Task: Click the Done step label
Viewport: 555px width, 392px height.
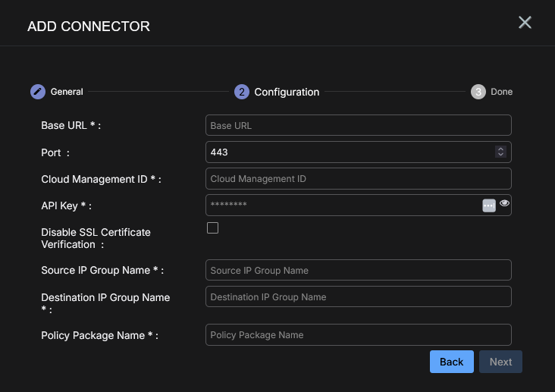Action: [x=502, y=92]
